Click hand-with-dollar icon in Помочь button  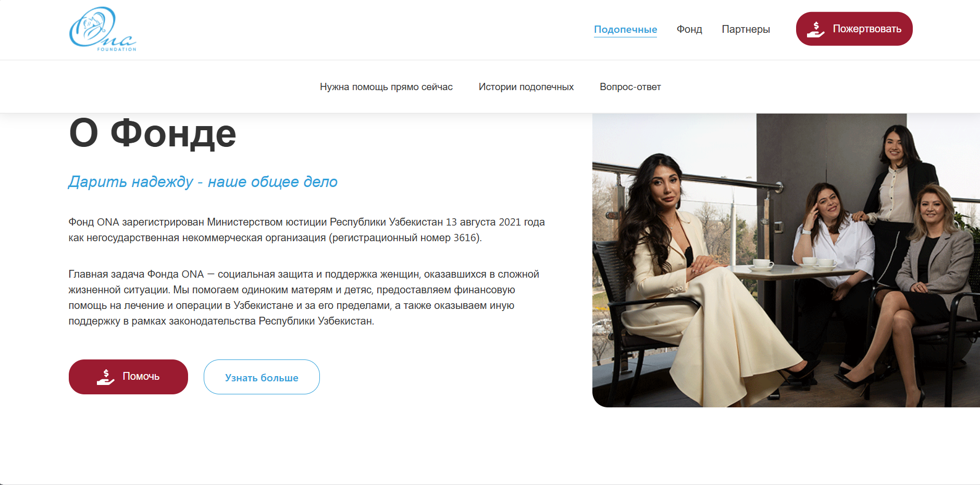pos(105,377)
